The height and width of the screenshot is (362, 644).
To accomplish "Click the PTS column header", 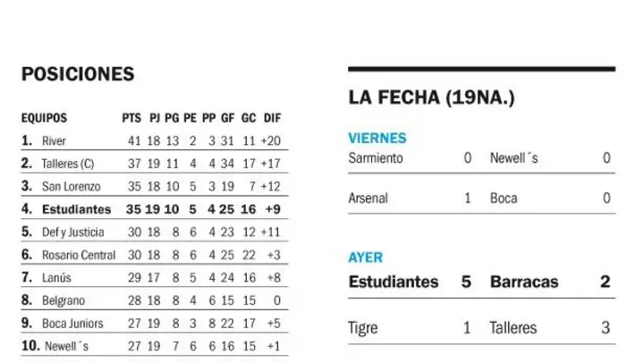I will [131, 118].
